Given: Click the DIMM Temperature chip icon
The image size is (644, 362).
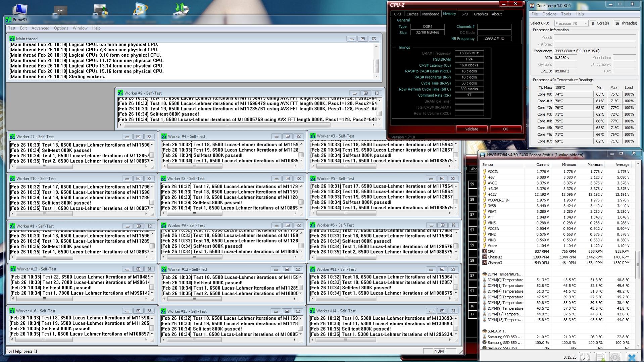Looking at the screenshot, I should (485, 274).
